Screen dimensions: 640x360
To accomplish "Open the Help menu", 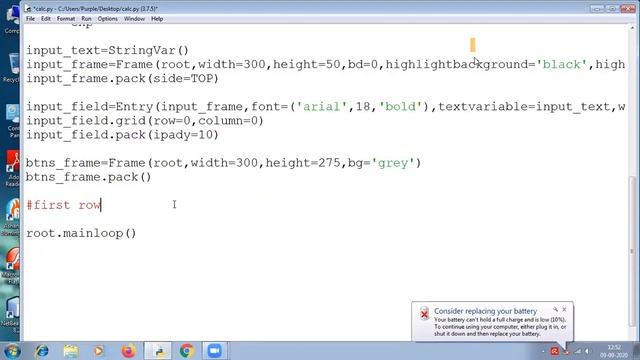I will (x=157, y=19).
